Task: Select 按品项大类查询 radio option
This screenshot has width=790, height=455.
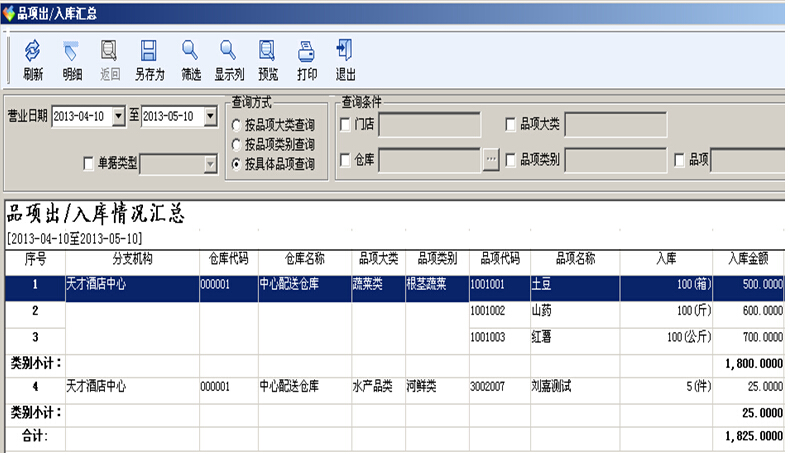Action: tap(237, 126)
